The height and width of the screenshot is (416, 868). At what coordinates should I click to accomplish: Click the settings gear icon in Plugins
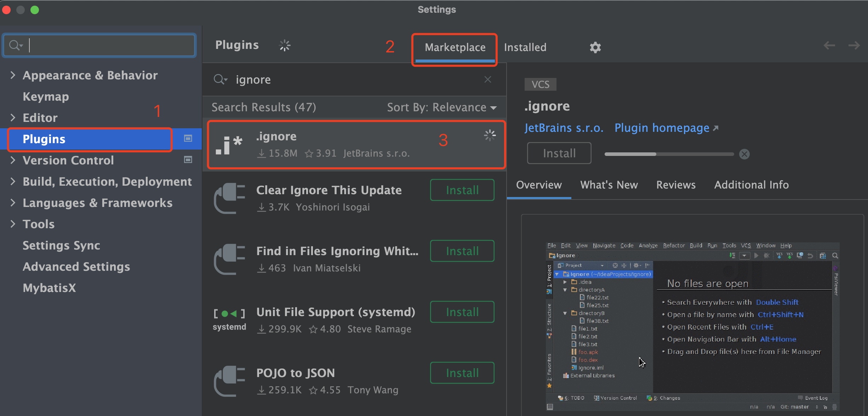coord(596,47)
